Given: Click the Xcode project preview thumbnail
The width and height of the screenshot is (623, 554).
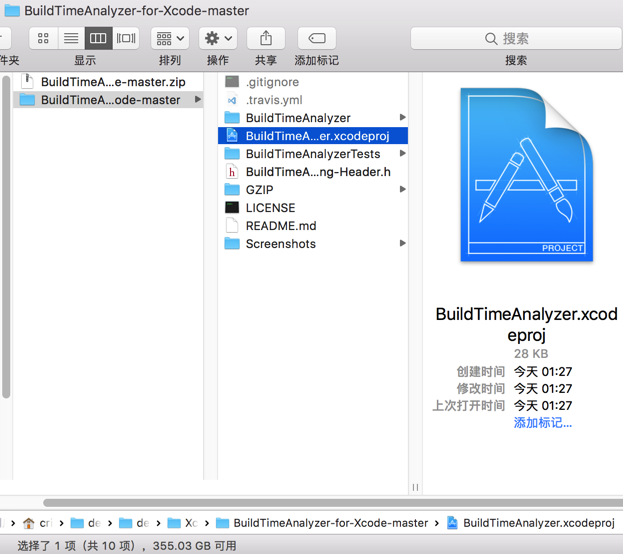Looking at the screenshot, I should click(526, 174).
